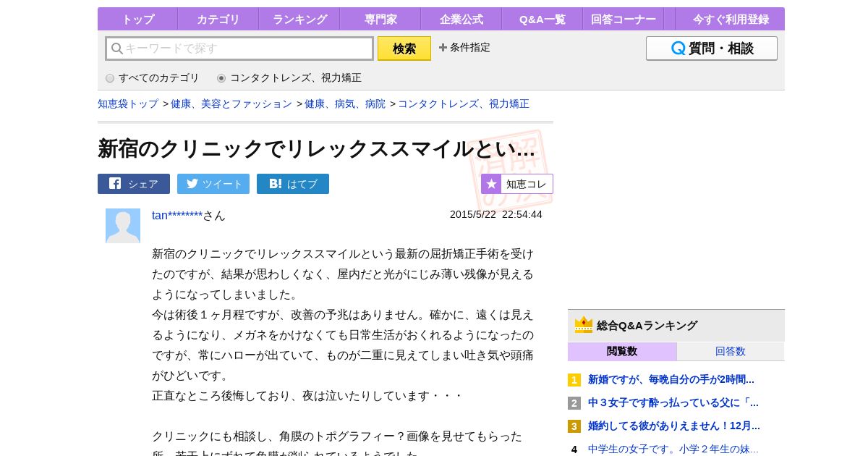Open ranking item 中３女子です酔っ払っている父に
The image size is (868, 456).
673,402
